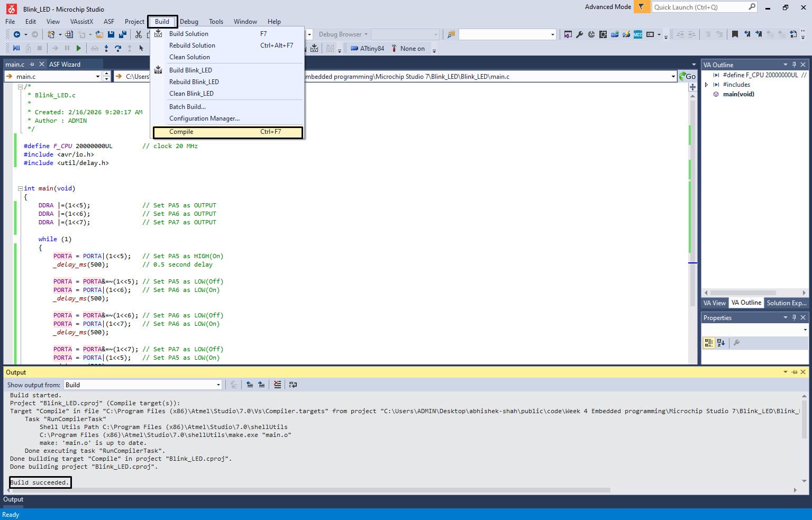
Task: Click the Save All toolbar icon
Action: tap(123, 34)
